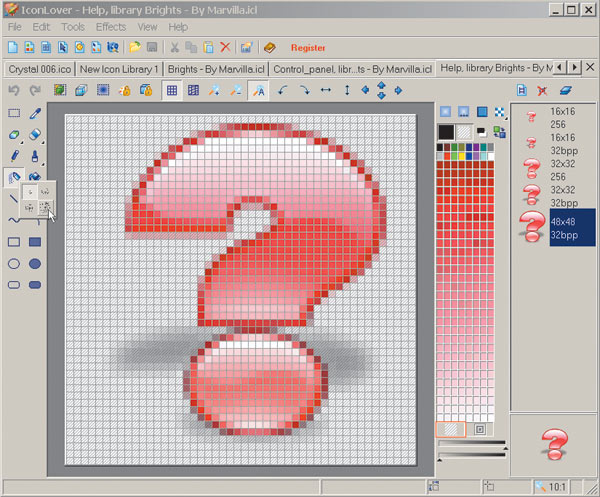600x497 pixels.
Task: Reset to default black and white colors
Action: point(482,132)
